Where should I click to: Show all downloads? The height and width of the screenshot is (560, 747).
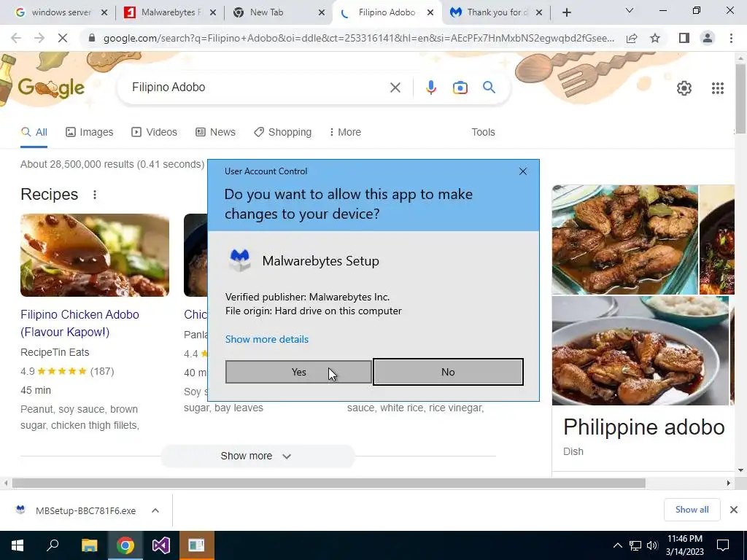click(x=692, y=510)
